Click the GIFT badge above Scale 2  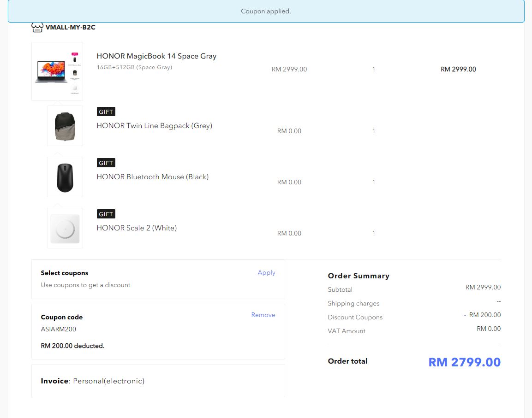pos(106,214)
